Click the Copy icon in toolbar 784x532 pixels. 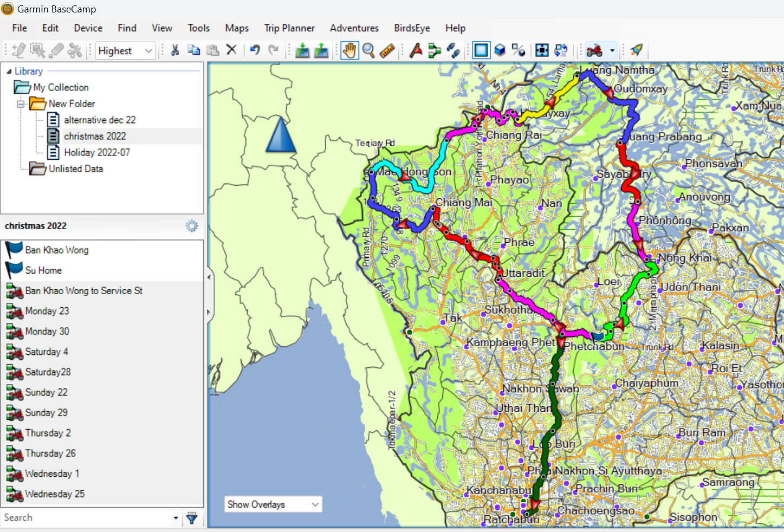point(194,50)
